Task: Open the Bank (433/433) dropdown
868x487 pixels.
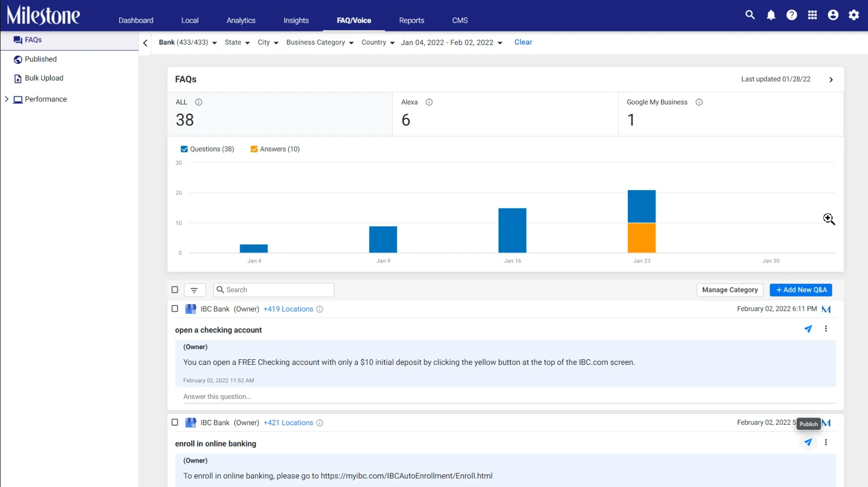Action: pos(188,43)
